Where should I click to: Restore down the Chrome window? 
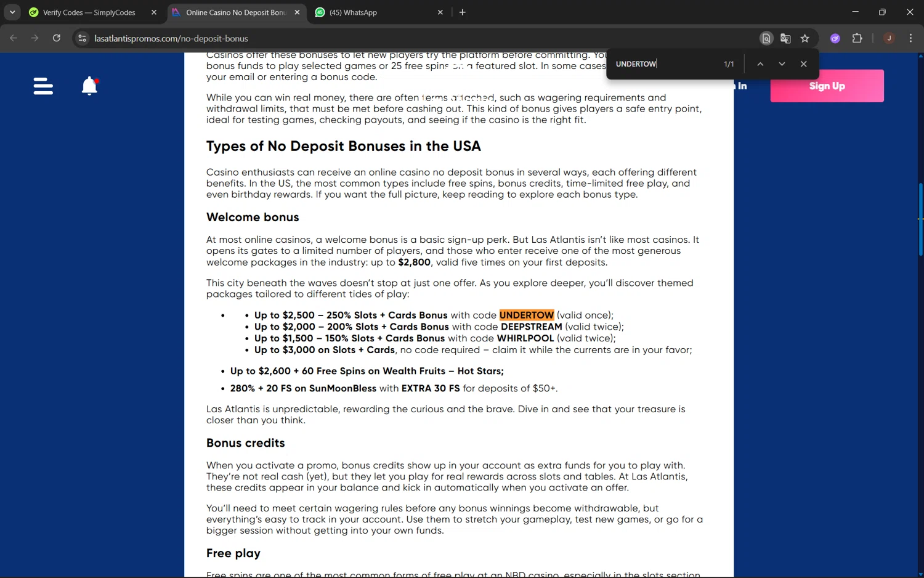(x=882, y=12)
